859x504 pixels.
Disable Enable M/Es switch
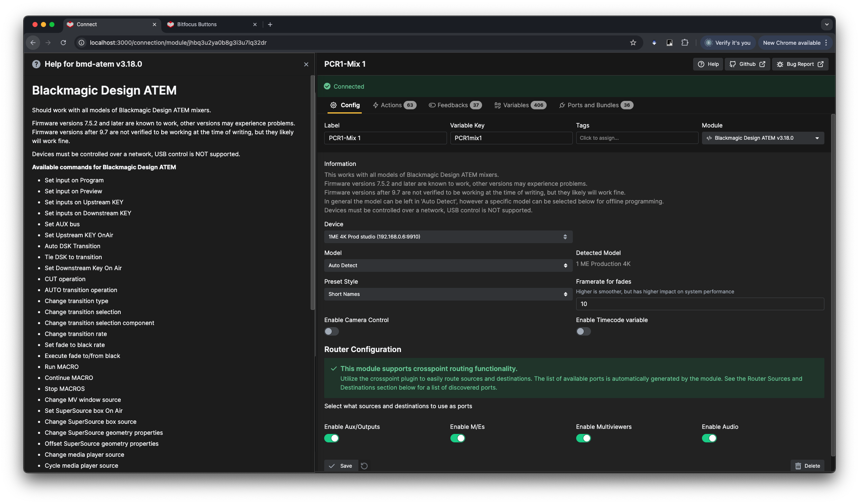[x=458, y=438]
